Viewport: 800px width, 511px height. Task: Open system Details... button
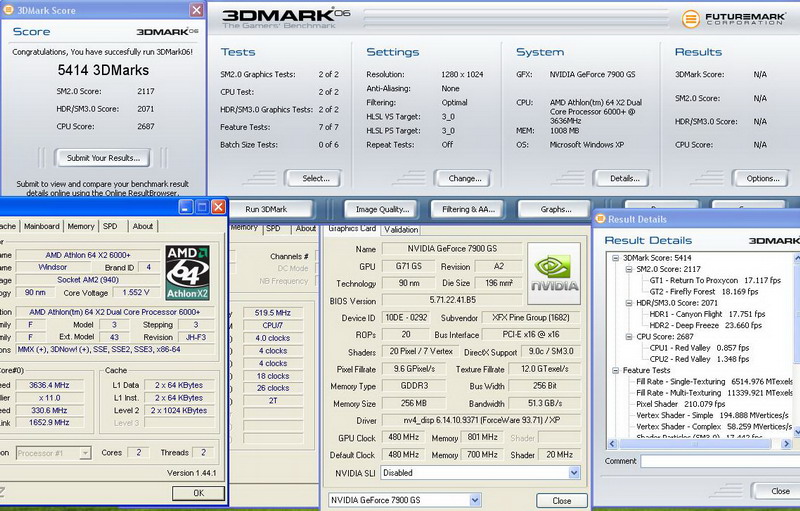pyautogui.click(x=623, y=178)
